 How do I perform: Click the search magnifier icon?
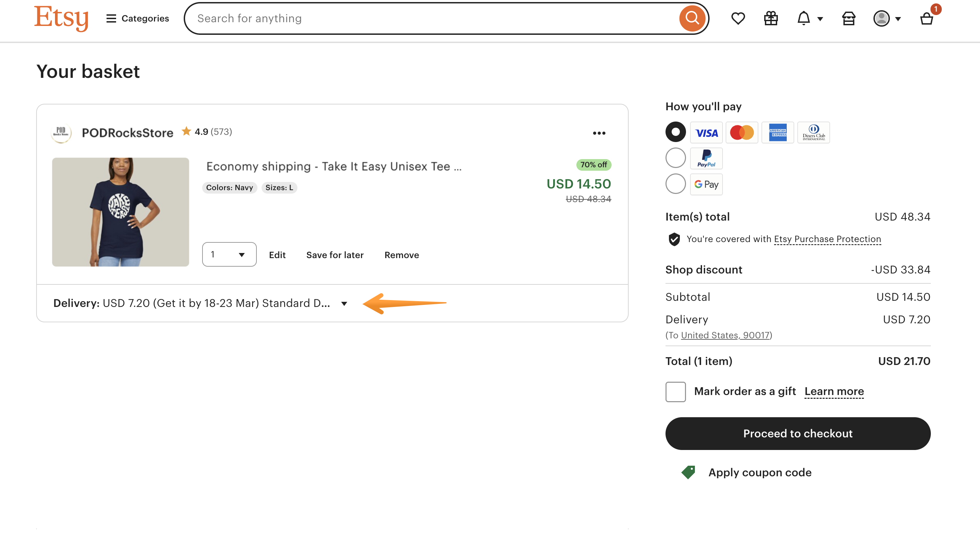click(691, 18)
